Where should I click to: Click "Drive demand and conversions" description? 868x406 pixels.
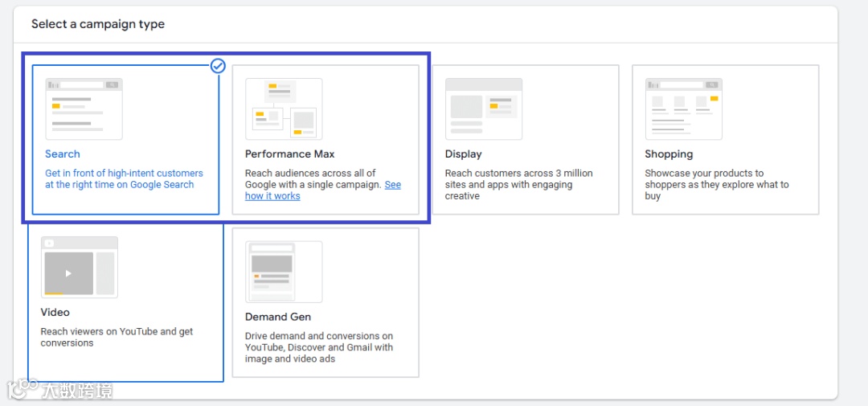319,347
